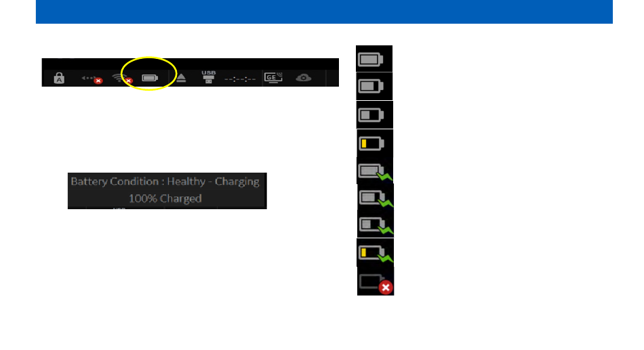
Task: Select the network disconnected icon
Action: click(x=92, y=79)
